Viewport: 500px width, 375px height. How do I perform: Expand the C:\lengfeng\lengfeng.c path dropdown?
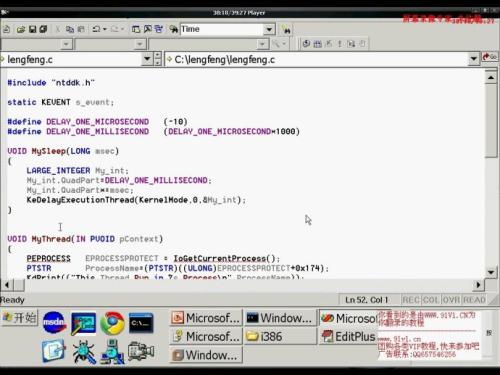point(474,60)
